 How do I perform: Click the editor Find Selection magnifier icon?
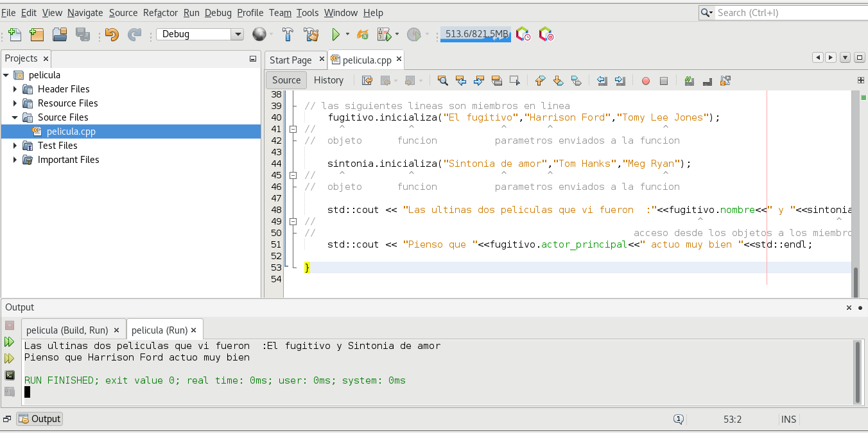coord(442,80)
